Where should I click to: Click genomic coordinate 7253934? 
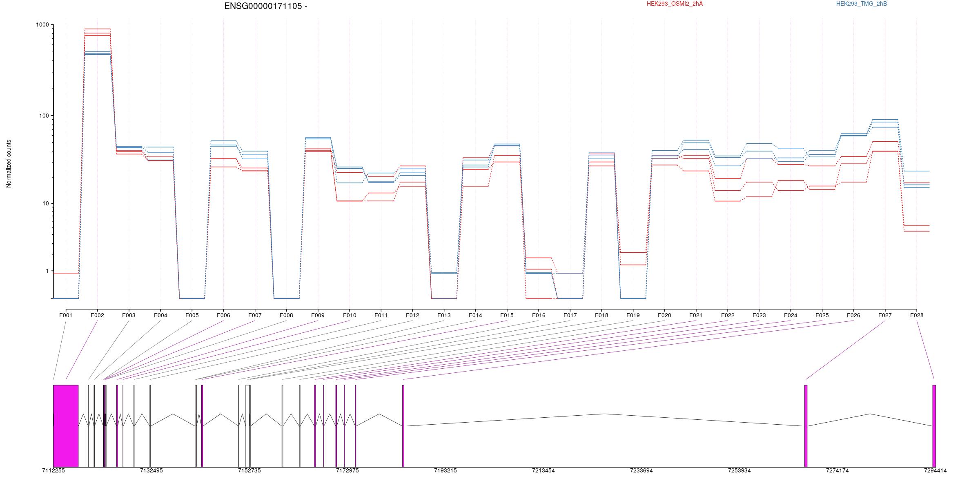(x=739, y=470)
